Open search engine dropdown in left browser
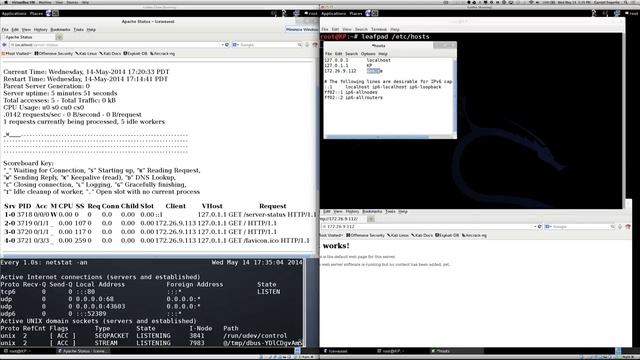This screenshot has width=640, height=360. point(236,45)
